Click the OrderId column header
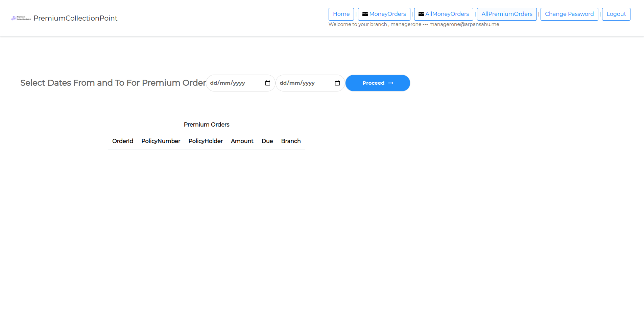 pos(123,141)
